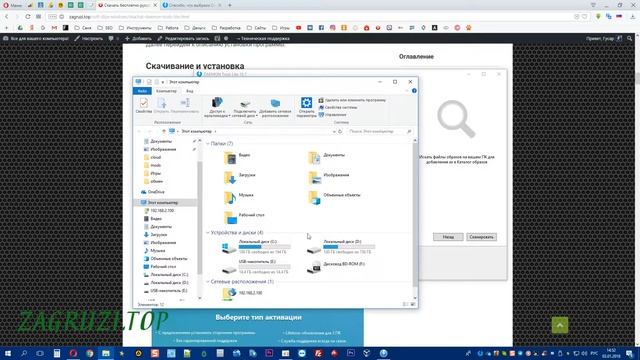This screenshot has width=640, height=360.
Task: Select Этот компьютер in the navigation pane
Action: pyautogui.click(x=162, y=202)
